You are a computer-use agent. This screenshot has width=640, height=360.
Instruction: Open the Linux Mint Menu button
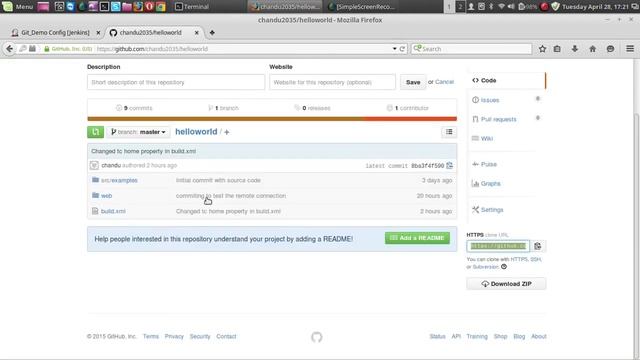coord(18,7)
